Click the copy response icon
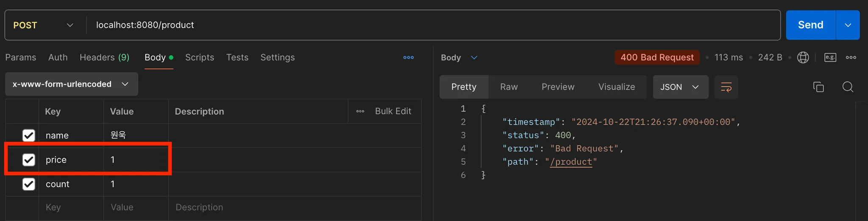Image resolution: width=868 pixels, height=221 pixels. [x=818, y=87]
